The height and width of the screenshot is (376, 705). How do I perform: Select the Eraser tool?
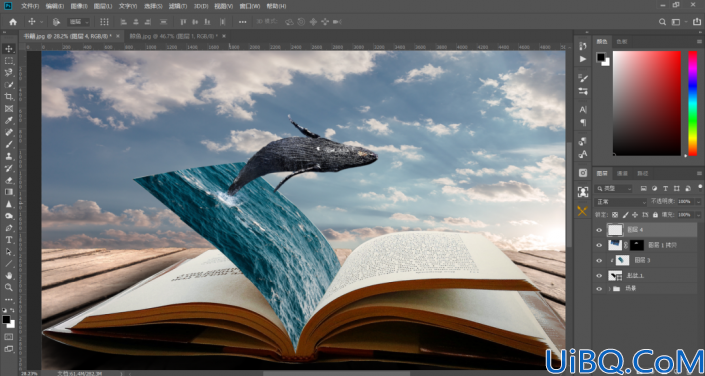9,180
